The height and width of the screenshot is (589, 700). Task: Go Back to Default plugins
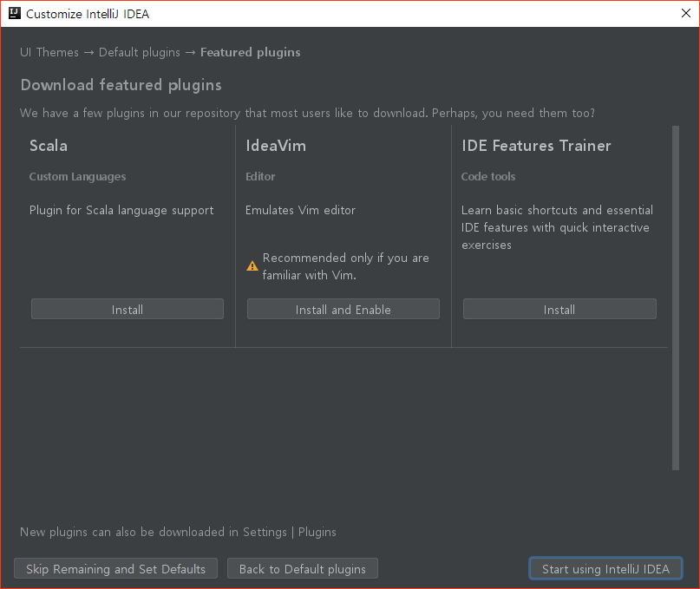[303, 568]
